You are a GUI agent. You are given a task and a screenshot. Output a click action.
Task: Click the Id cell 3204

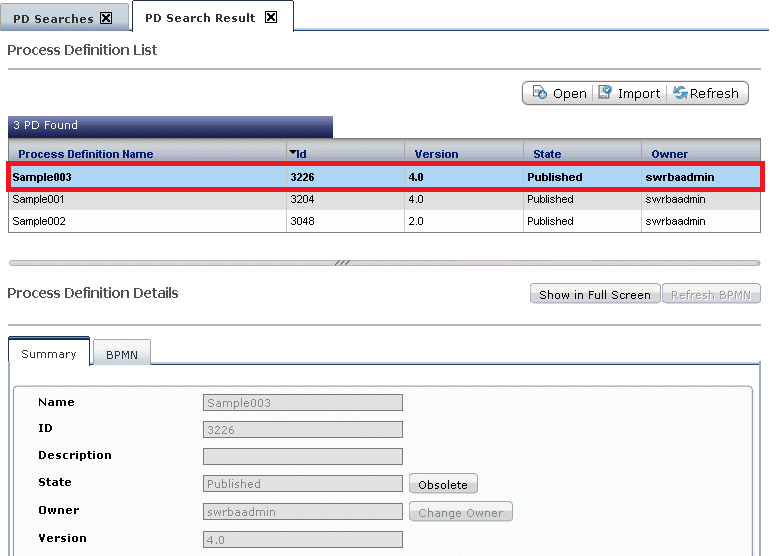[x=302, y=199]
